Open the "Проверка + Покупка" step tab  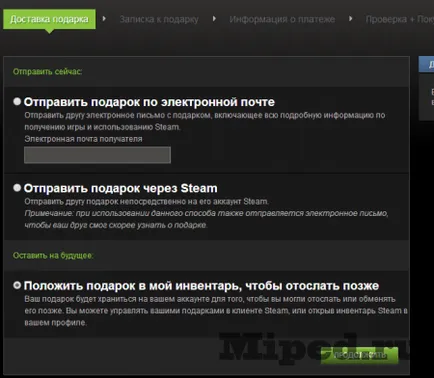click(400, 19)
